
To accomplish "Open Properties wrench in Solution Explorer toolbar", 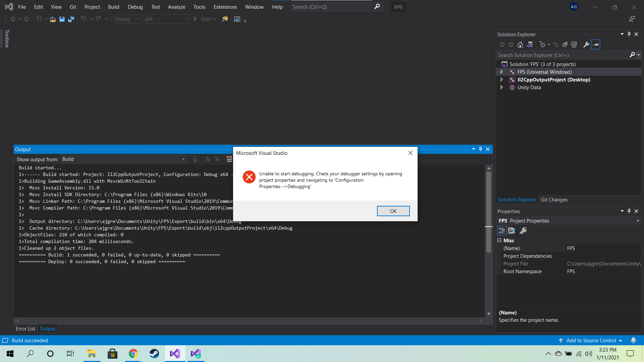I will tap(586, 45).
